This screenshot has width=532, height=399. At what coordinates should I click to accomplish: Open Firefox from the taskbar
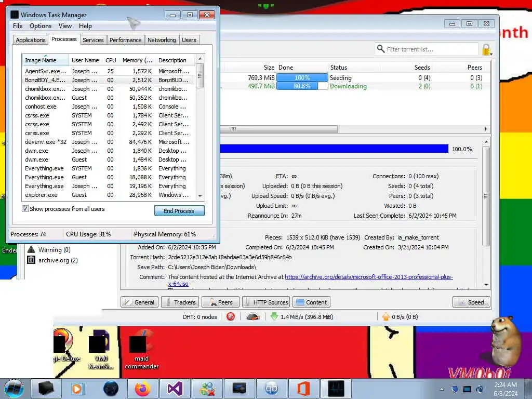[142, 389]
